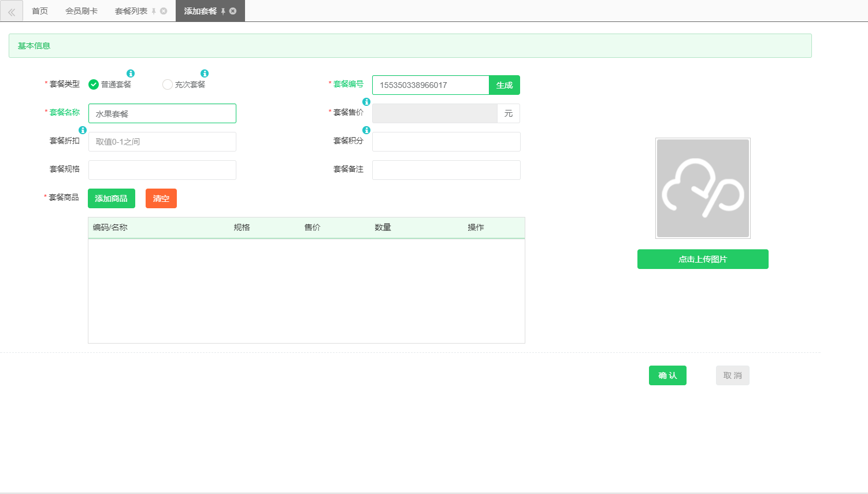The width and height of the screenshot is (868, 494).
Task: Click the 操作 column header
Action: [x=476, y=227]
